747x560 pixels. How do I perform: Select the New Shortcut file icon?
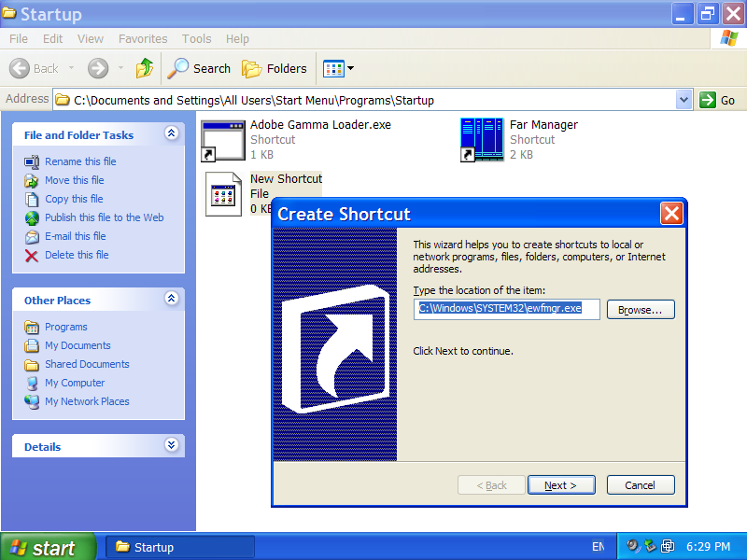(x=223, y=194)
